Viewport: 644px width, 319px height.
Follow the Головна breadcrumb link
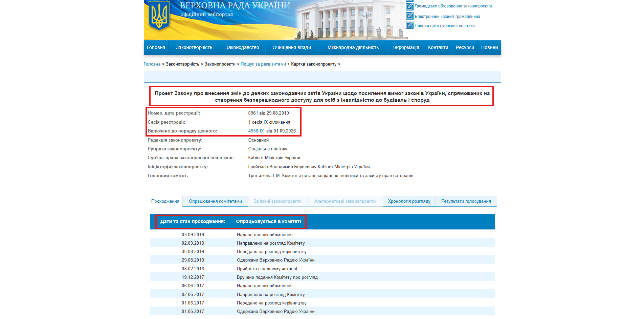152,64
